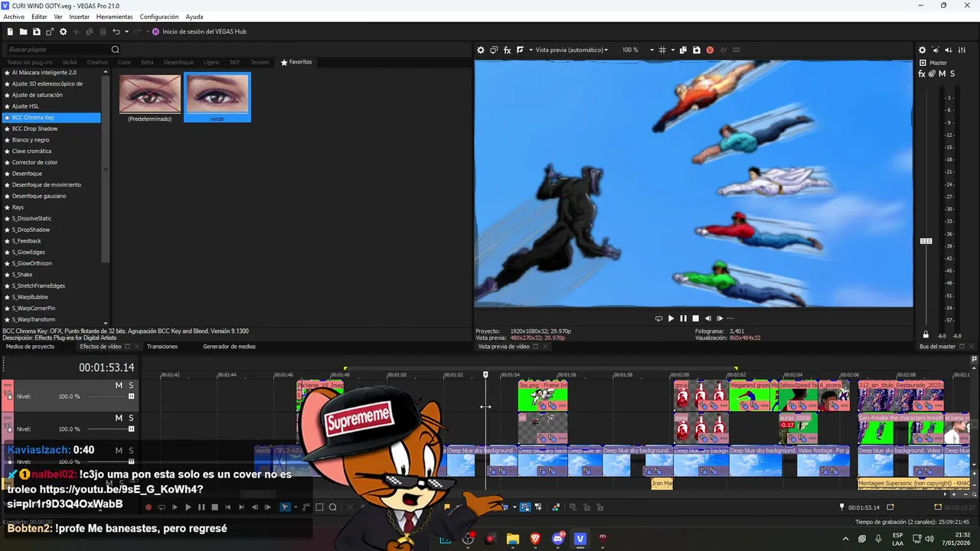Open Brave browser from taskbar
980x551 pixels.
pyautogui.click(x=535, y=539)
